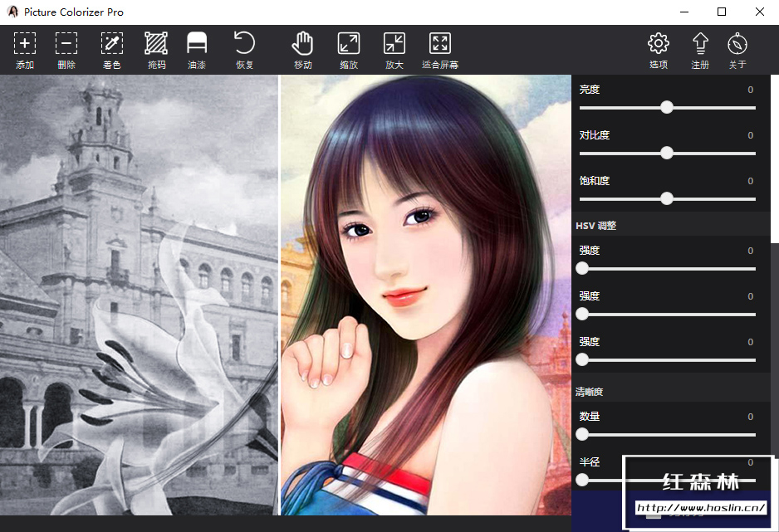Click the Picture Colorizer Pro app icon
This screenshot has height=532, width=779.
point(13,12)
